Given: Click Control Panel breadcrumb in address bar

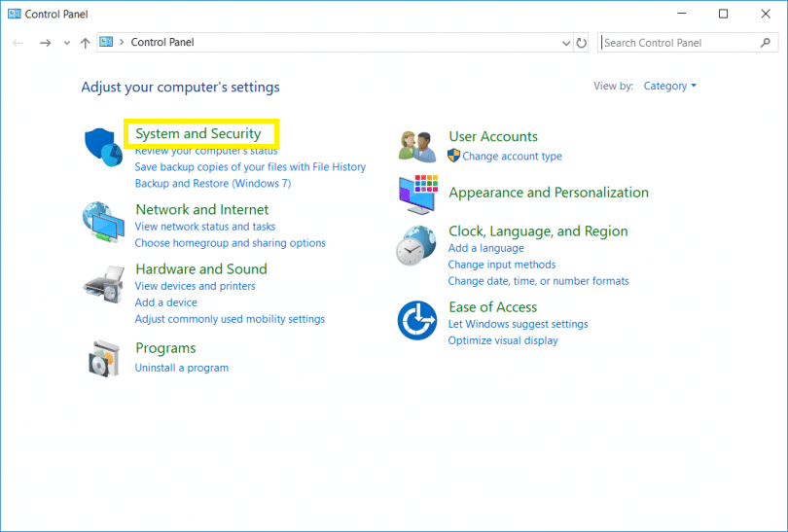Looking at the screenshot, I should (162, 43).
